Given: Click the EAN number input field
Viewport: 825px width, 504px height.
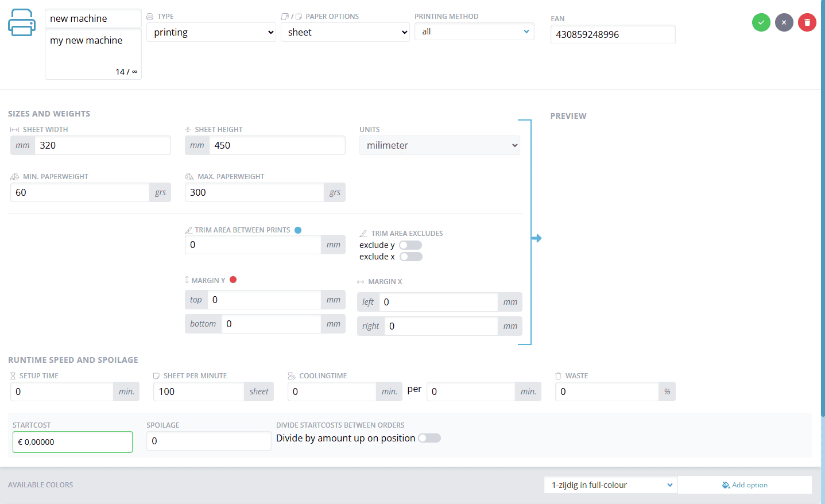Looking at the screenshot, I should pyautogui.click(x=613, y=34).
